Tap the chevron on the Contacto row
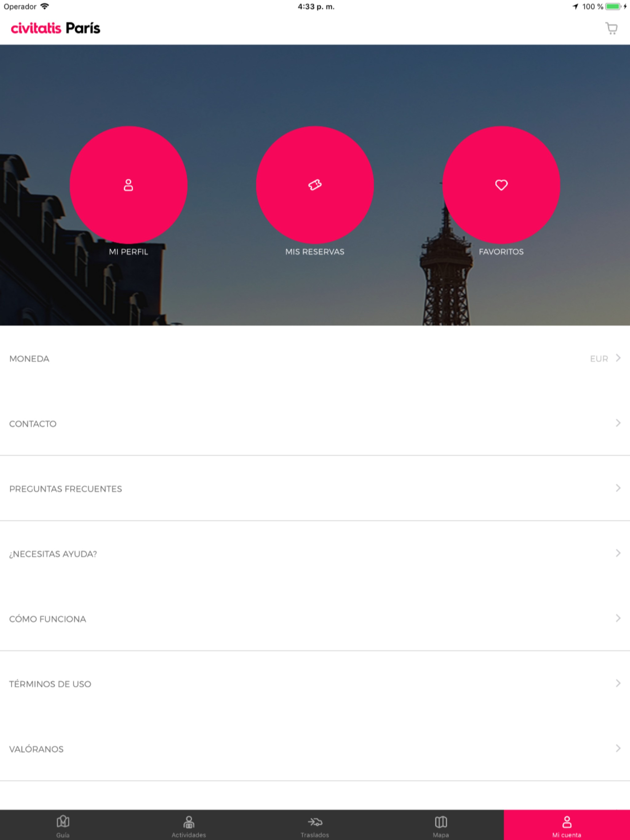The height and width of the screenshot is (840, 630). (x=618, y=423)
